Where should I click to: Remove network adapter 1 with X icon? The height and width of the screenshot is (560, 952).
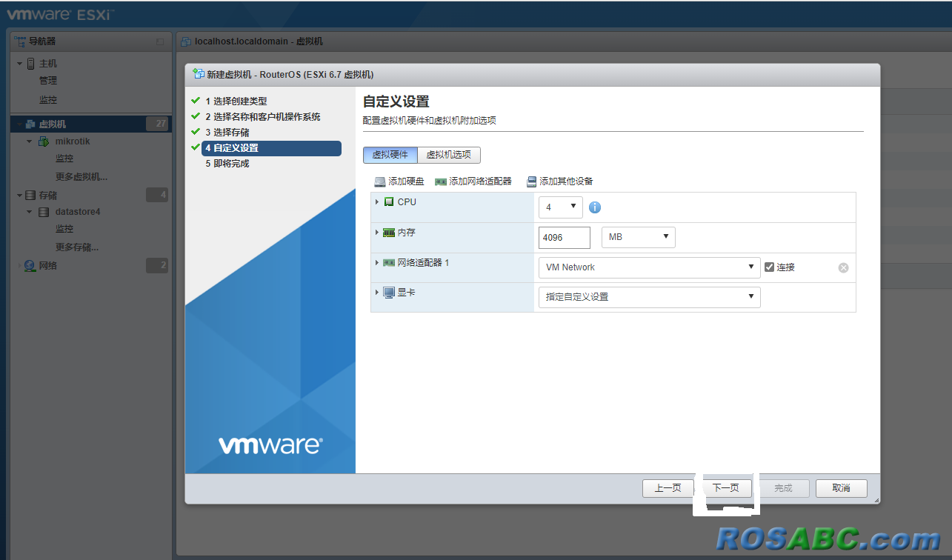coord(843,267)
